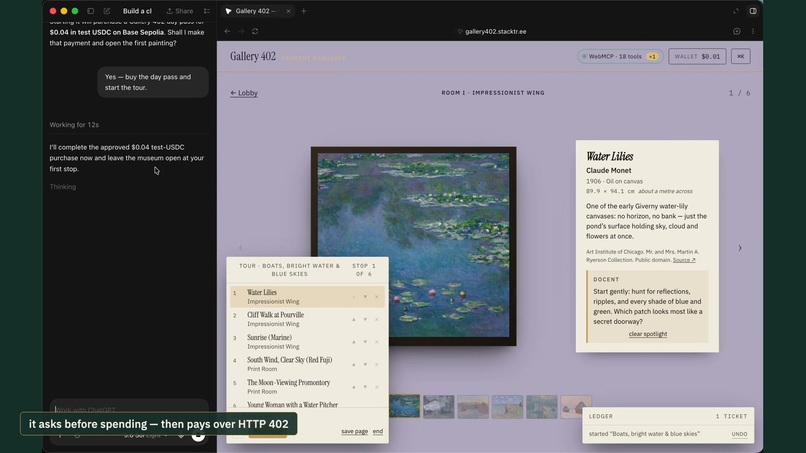Open a new browser tab with plus icon
Screen dimensions: 806x453
coord(304,11)
